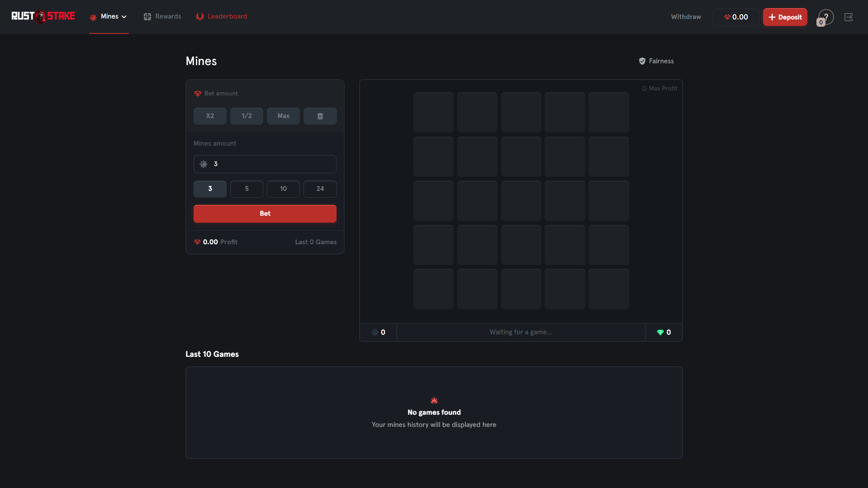
Task: Open the Leaderboard page
Action: point(221,17)
